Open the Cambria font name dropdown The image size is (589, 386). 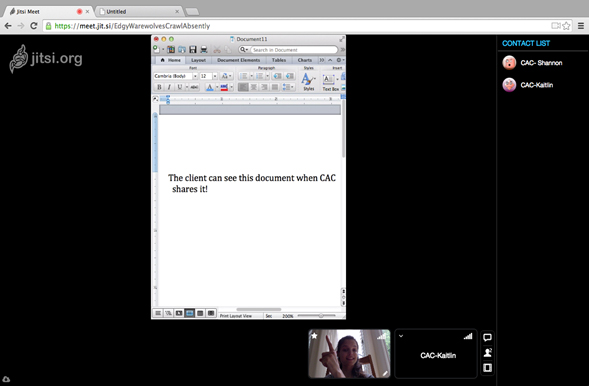195,76
